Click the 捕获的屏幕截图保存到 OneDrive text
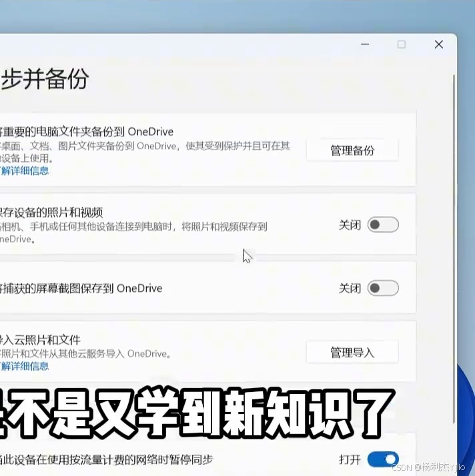475x476 pixels. tap(81, 288)
